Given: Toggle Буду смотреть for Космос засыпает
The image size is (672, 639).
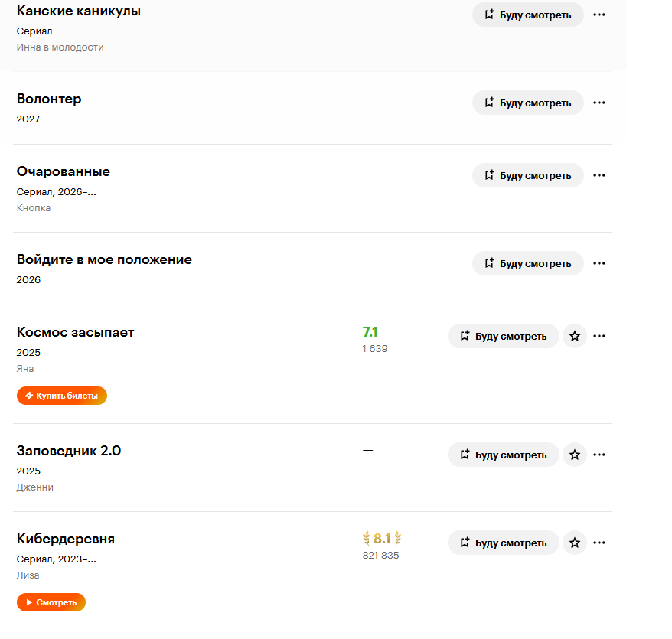Looking at the screenshot, I should tap(504, 337).
